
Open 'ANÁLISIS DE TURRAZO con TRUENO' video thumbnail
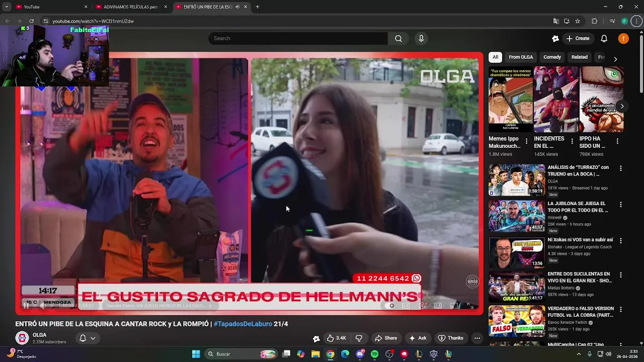517,179
